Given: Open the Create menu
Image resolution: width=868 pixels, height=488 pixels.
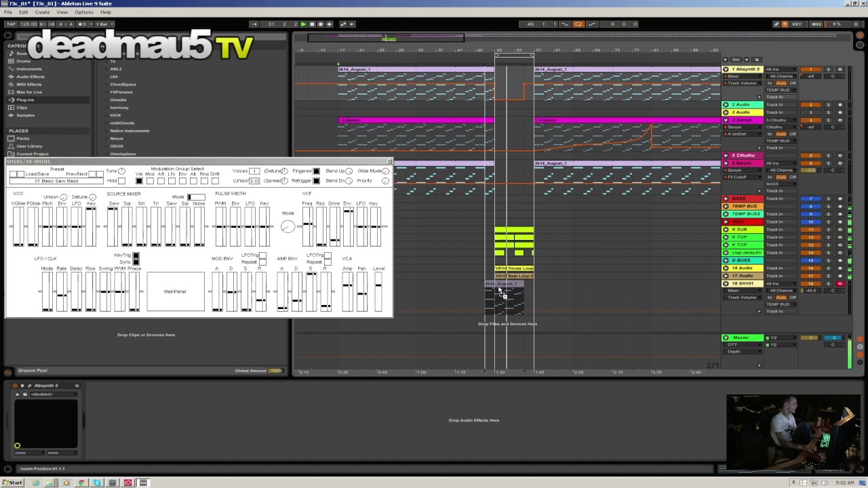Looking at the screenshot, I should tap(42, 12).
